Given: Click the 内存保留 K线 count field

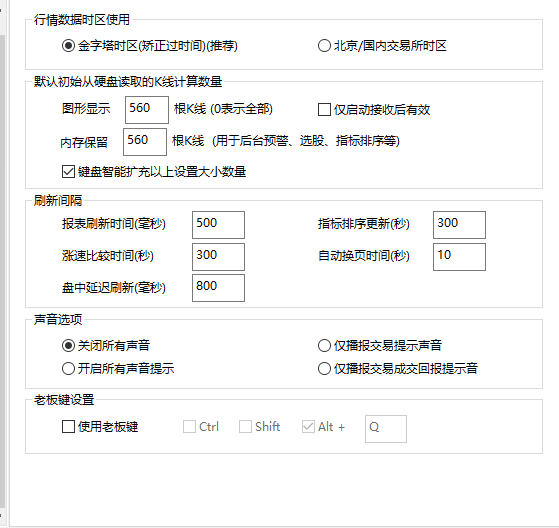Looking at the screenshot, I should pos(145,142).
